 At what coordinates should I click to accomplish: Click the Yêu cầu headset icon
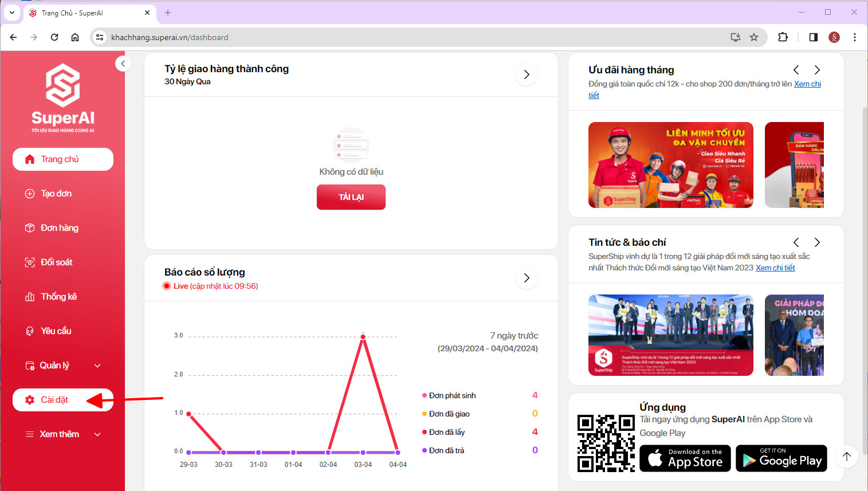(30, 331)
